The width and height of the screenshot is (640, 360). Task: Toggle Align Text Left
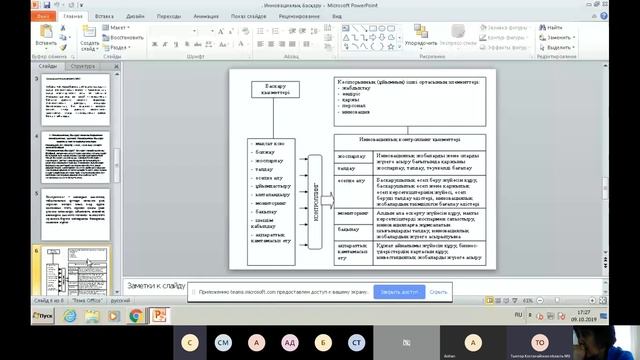(x=260, y=44)
